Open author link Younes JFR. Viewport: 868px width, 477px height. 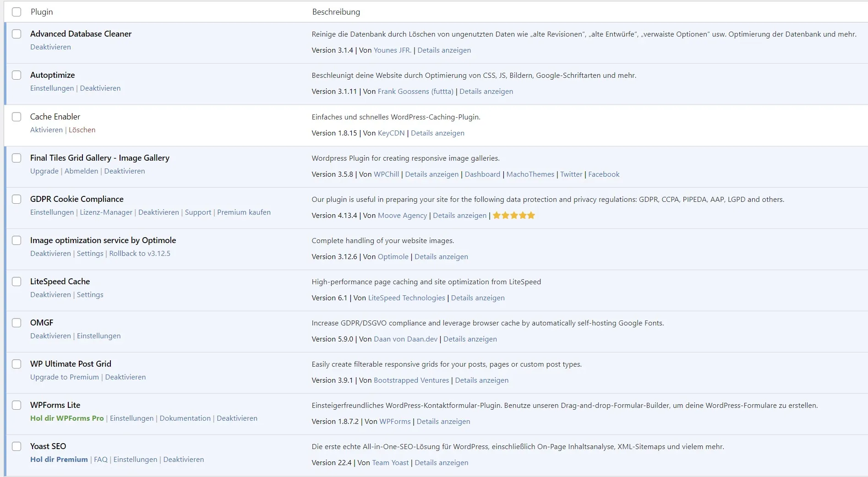pyautogui.click(x=393, y=50)
